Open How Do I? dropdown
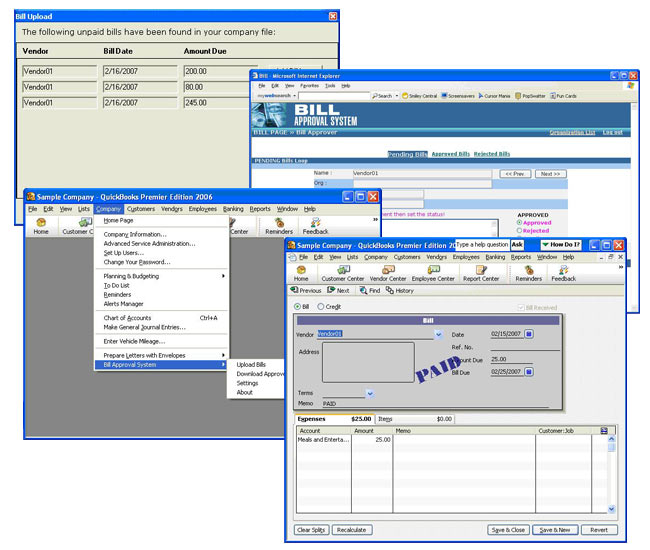The height and width of the screenshot is (550, 650). click(561, 245)
